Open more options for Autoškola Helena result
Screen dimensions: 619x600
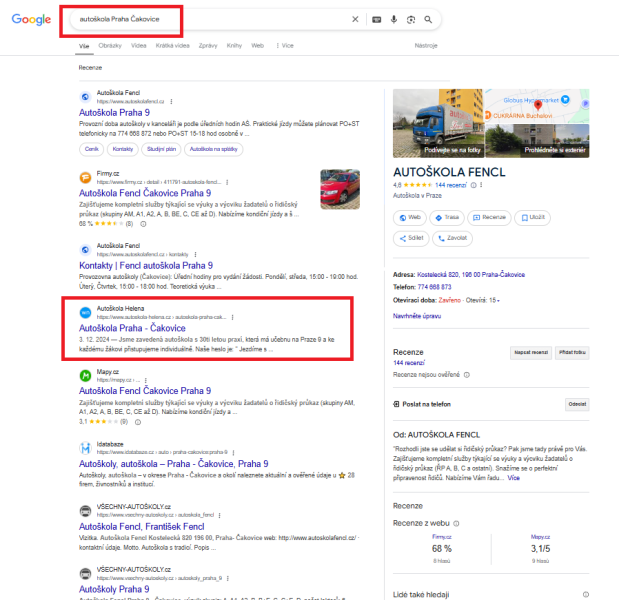(x=233, y=317)
